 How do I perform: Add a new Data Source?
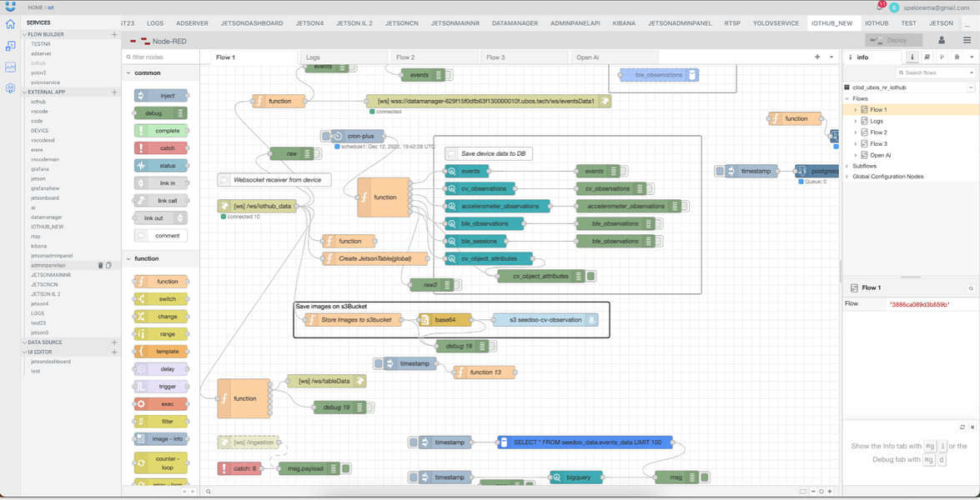coord(114,342)
